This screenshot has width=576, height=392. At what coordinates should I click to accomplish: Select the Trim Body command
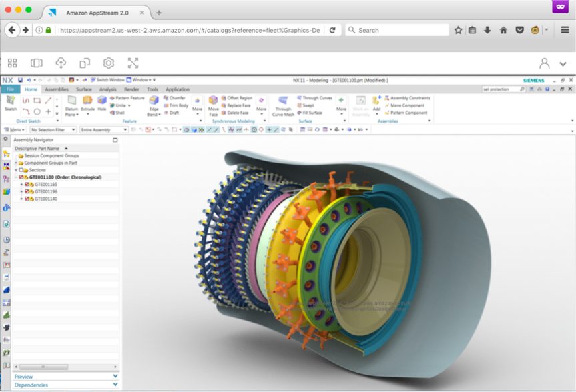click(x=176, y=105)
